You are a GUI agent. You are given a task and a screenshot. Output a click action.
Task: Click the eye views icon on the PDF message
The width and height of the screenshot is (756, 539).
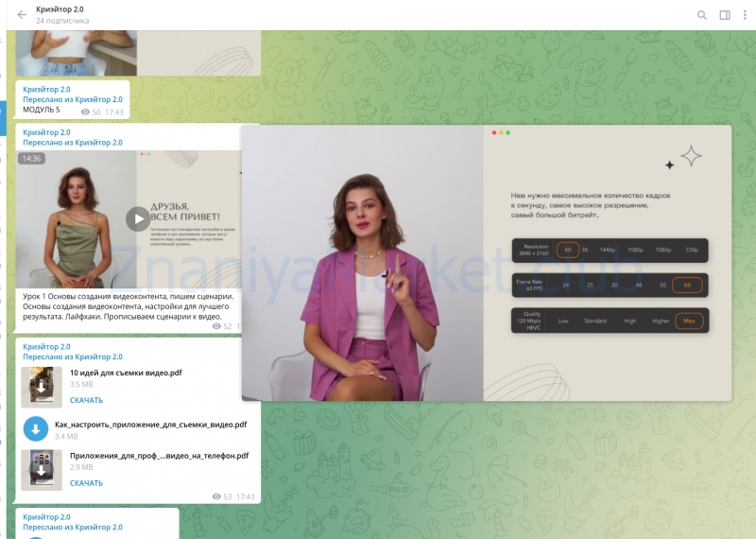coord(216,496)
